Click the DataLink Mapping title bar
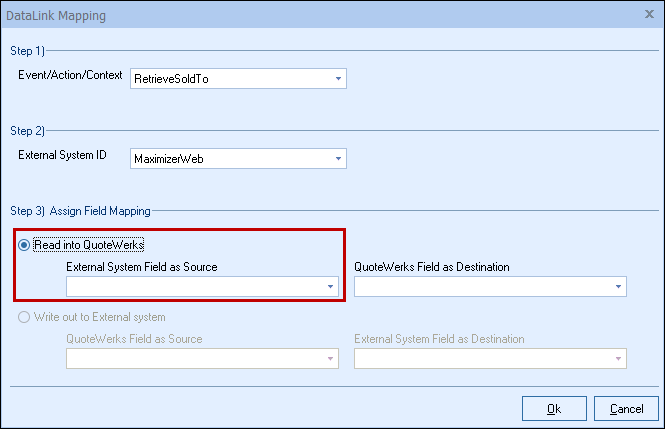Viewport: 665px width, 429px height. click(x=300, y=16)
